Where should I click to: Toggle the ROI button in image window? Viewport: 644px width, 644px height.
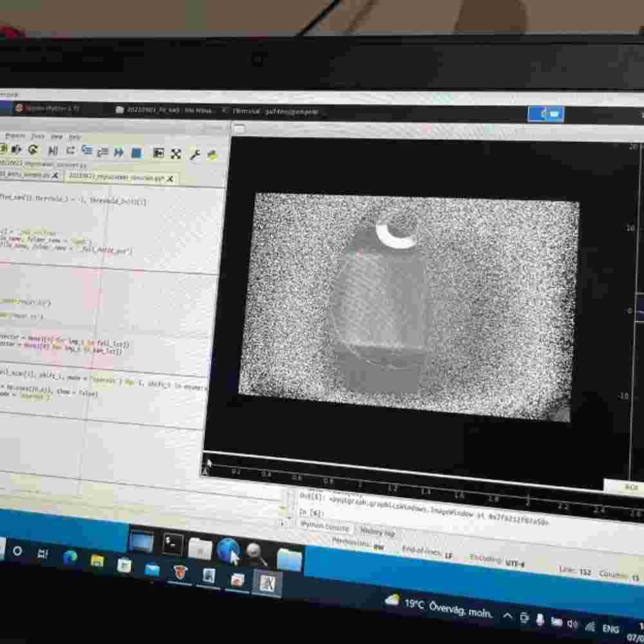point(630,488)
